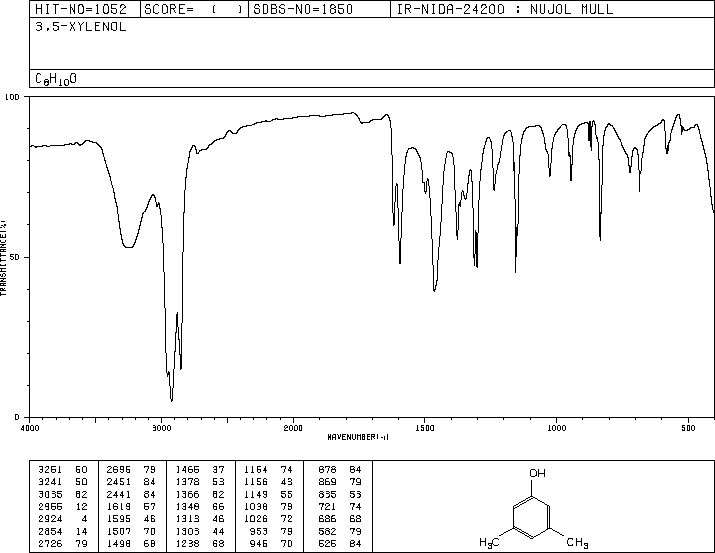Screen dimensions: 715x553
Task: Select peak value 2696 in the table
Action: 119,470
